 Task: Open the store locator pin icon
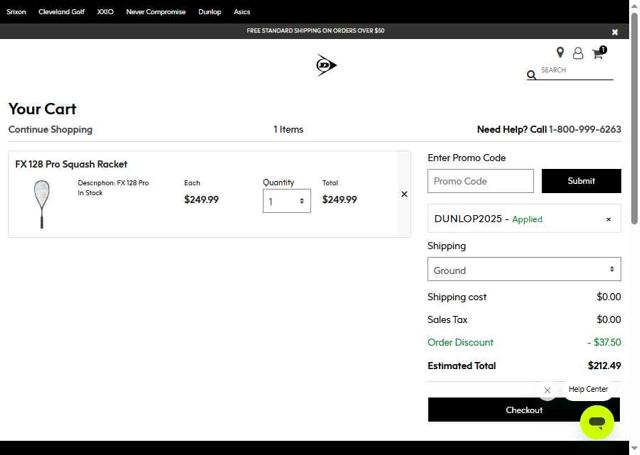[560, 52]
